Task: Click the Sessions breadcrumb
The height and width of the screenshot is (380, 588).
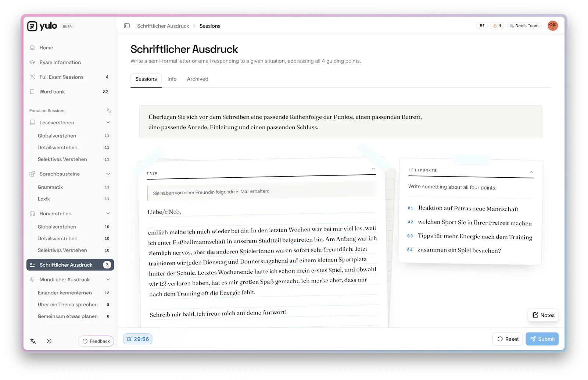Action: [210, 26]
